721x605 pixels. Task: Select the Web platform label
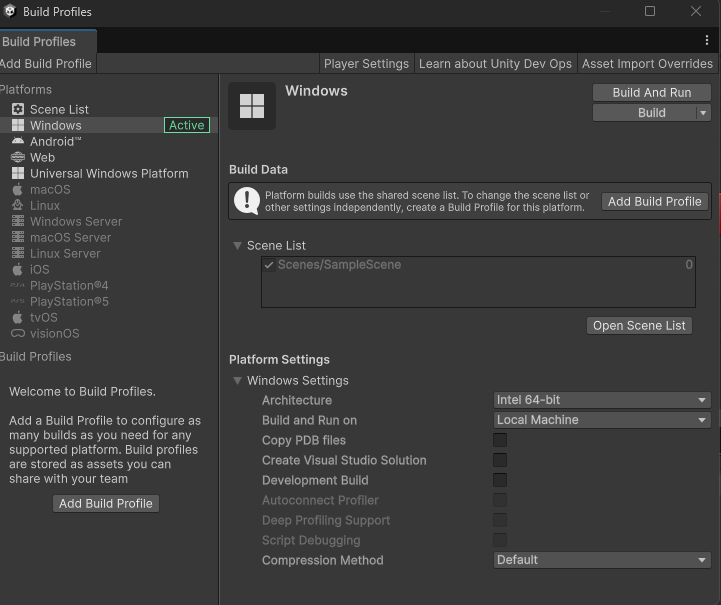click(42, 157)
